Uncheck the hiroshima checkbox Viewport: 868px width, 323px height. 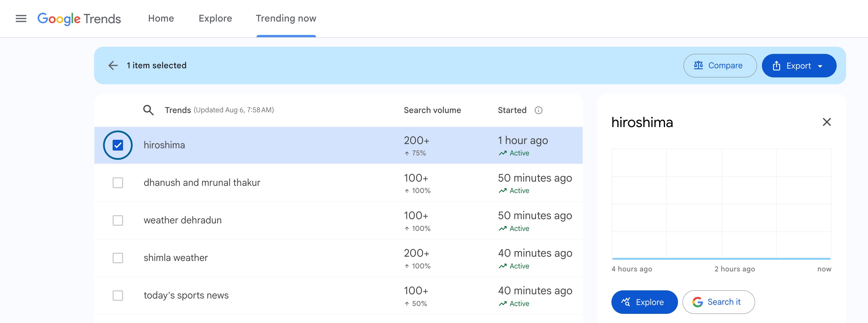118,145
